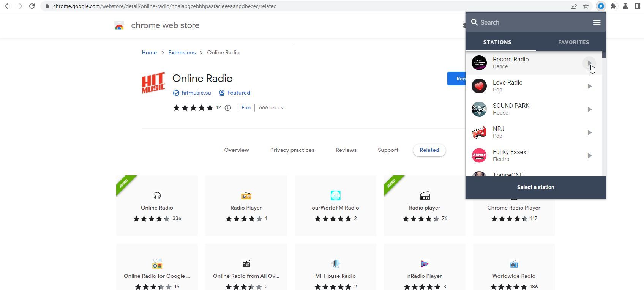Open the Mi-House Radio card title
This screenshot has height=290, width=644.
point(335,276)
